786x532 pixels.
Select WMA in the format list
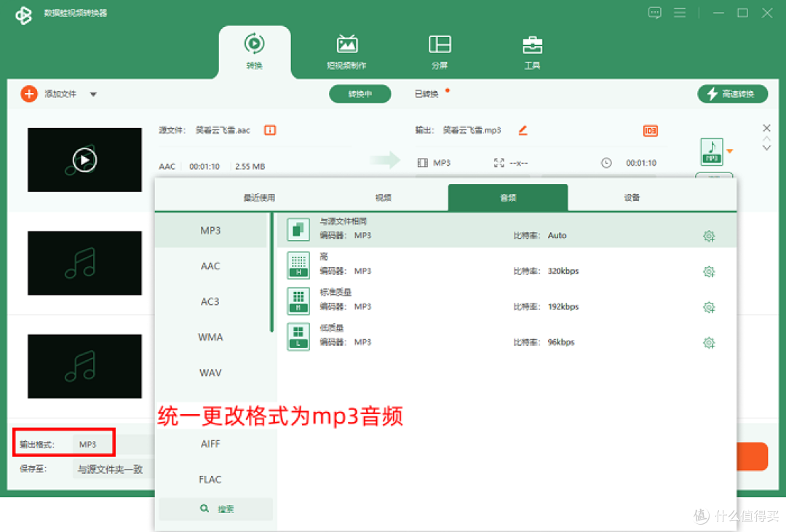pyautogui.click(x=210, y=337)
